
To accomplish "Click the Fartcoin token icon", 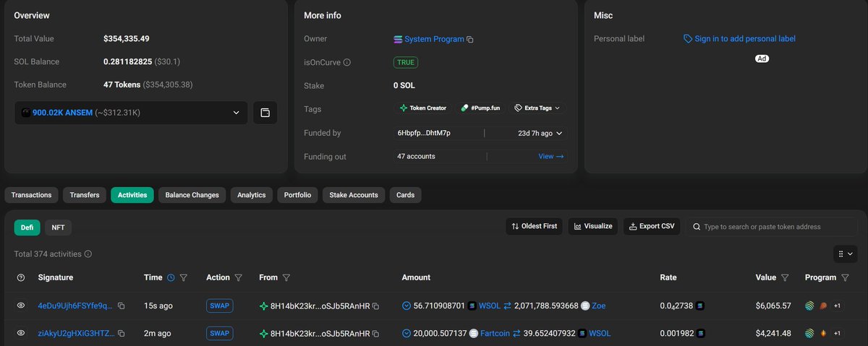I will click(x=474, y=333).
